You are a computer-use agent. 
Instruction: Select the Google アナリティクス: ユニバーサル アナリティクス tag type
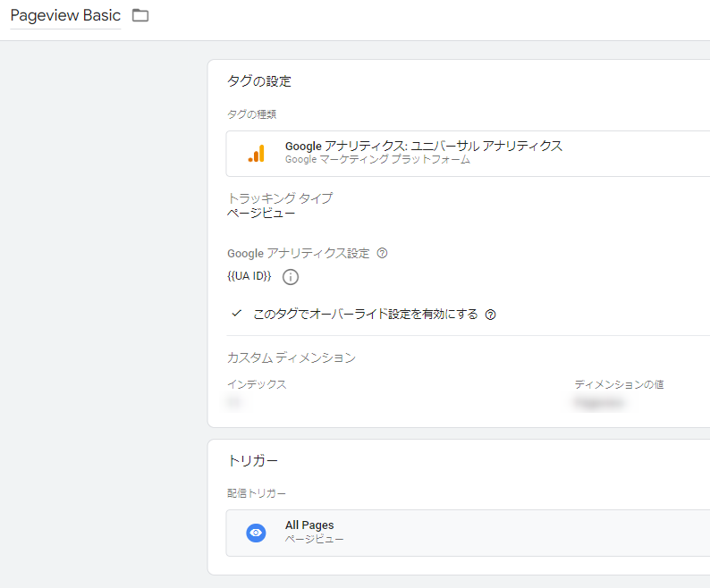click(468, 154)
